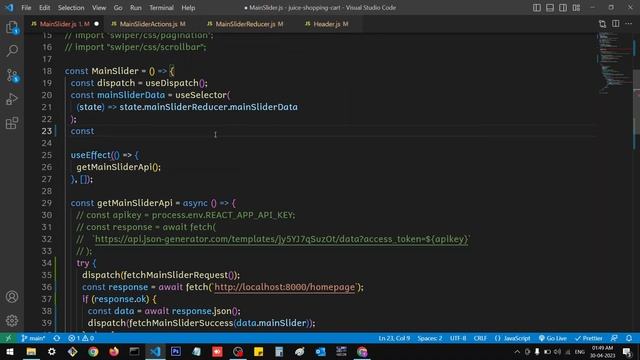The height and width of the screenshot is (360, 640).
Task: Click the api.json-generator.com URL in comment
Action: pyautogui.click(x=281, y=239)
